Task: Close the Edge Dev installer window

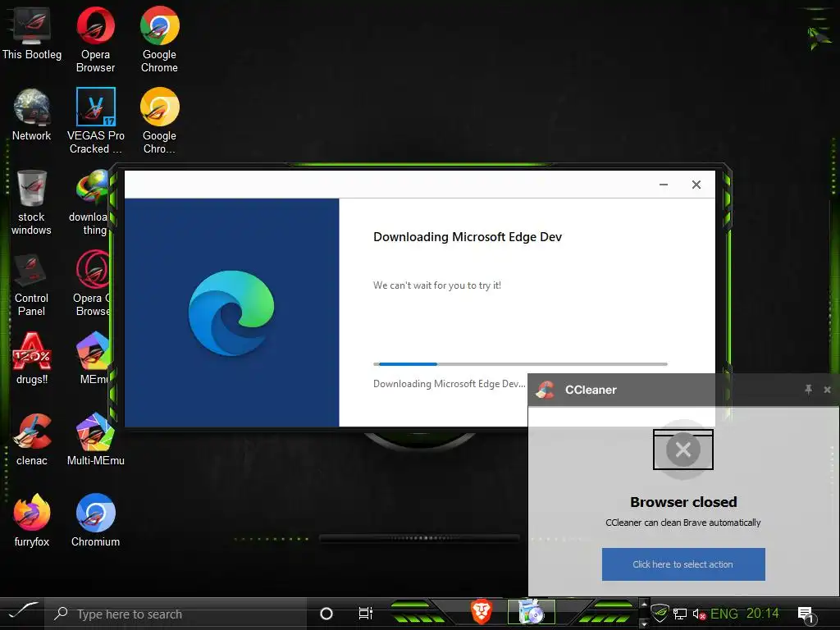Action: (696, 185)
